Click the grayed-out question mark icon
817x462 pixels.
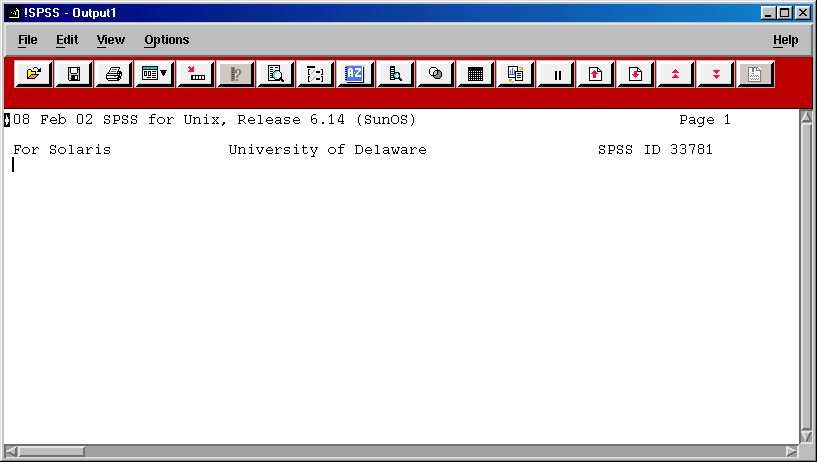(235, 74)
